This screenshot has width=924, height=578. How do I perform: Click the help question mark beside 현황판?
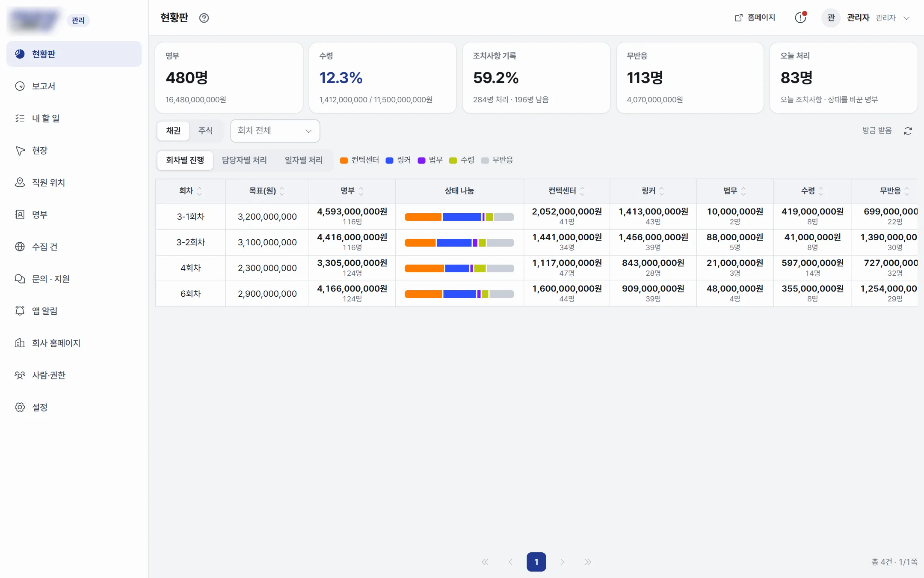204,18
